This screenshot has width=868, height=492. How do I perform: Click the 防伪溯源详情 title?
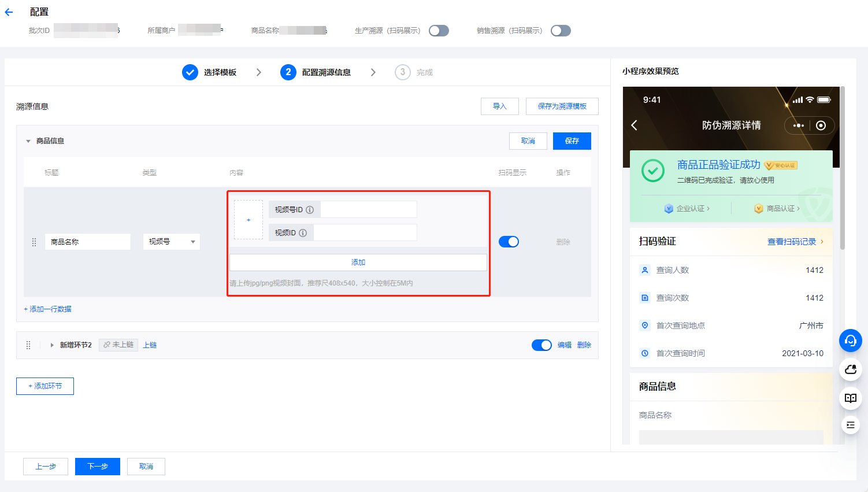732,125
